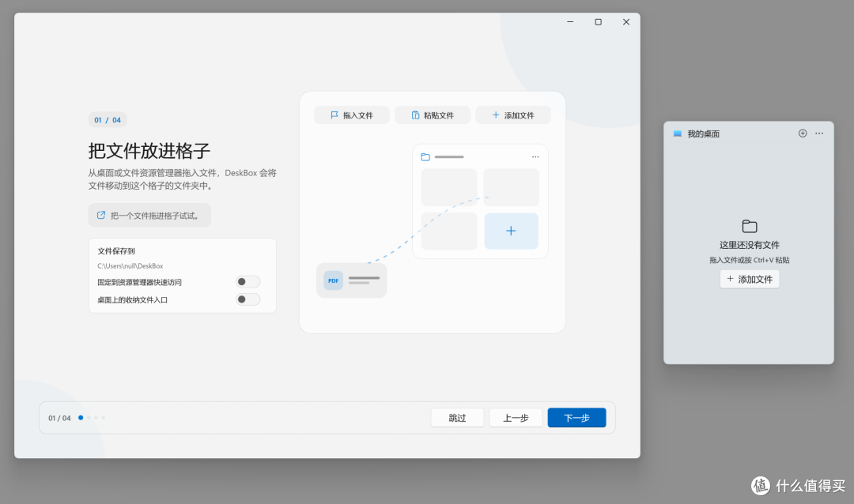Click the 跳过 button
The image size is (854, 504).
(458, 417)
